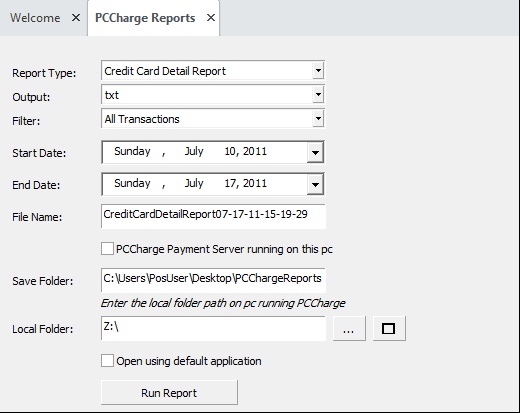Open the Output format dropdown
Viewport: 520px width, 413px height.
(318, 94)
